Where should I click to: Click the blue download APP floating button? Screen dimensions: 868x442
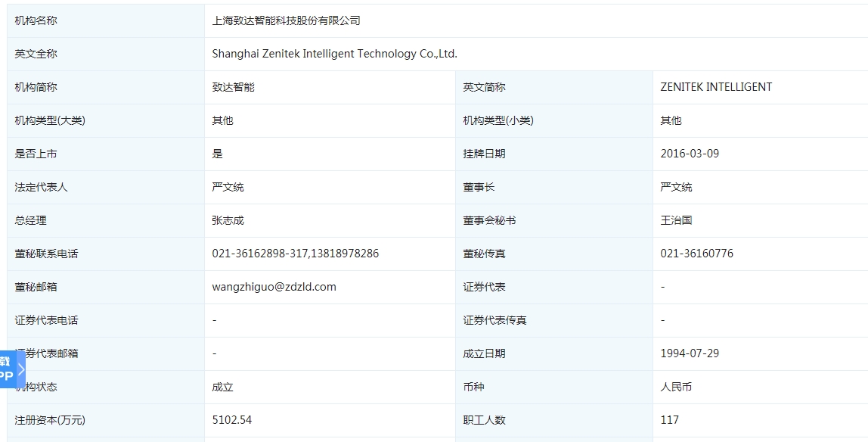click(7, 369)
